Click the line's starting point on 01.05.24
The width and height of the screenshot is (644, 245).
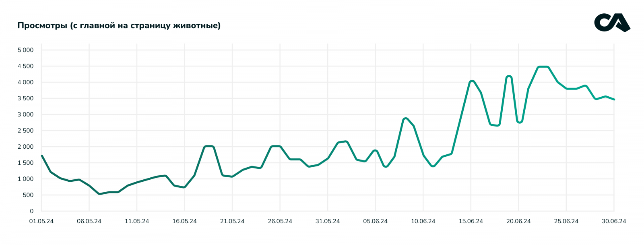pyautogui.click(x=42, y=156)
